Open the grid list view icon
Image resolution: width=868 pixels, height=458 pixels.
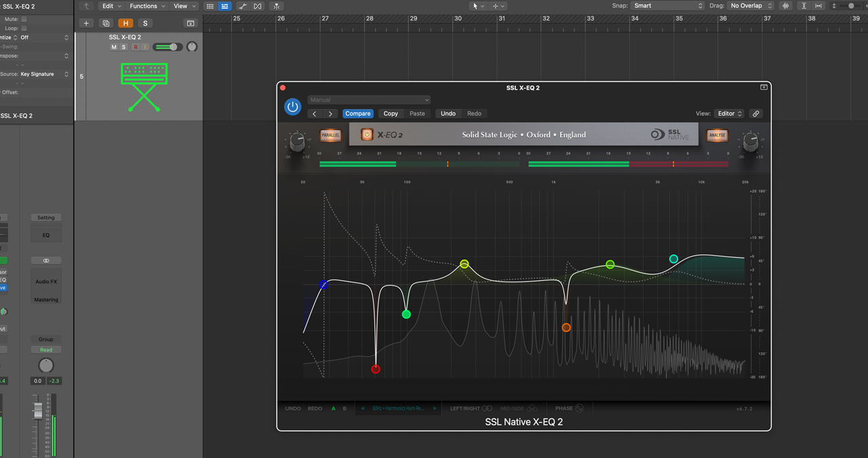[210, 6]
